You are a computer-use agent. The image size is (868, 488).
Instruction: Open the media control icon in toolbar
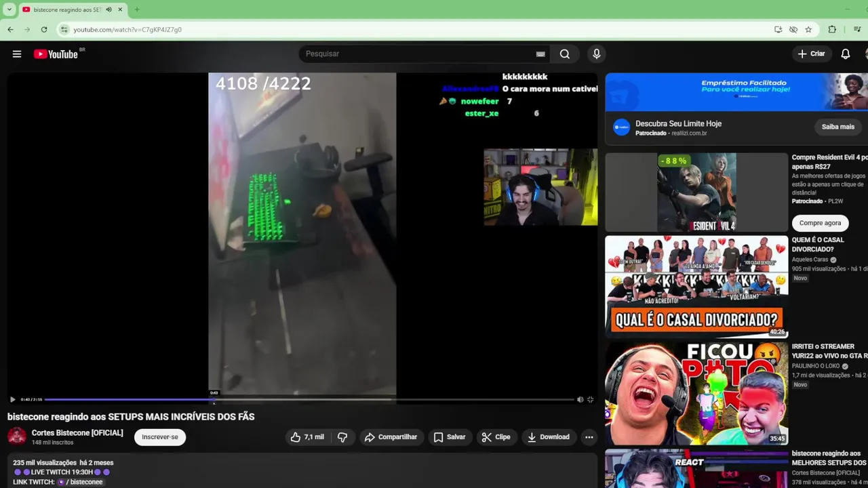(857, 29)
